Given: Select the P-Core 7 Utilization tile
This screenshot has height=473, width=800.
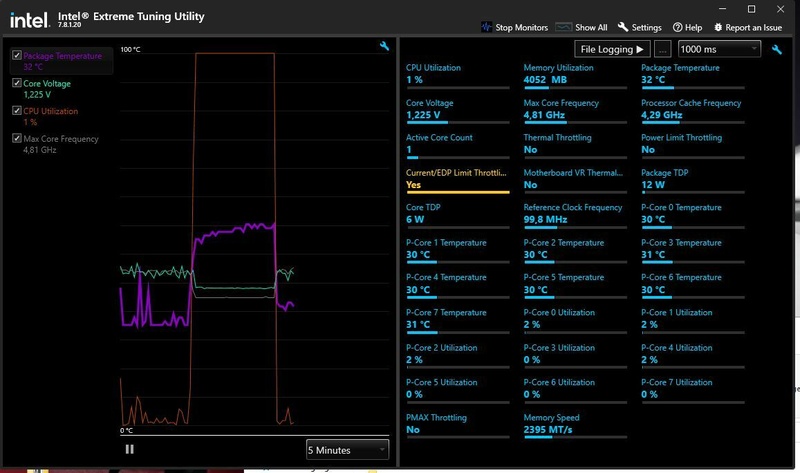Looking at the screenshot, I should [692, 390].
